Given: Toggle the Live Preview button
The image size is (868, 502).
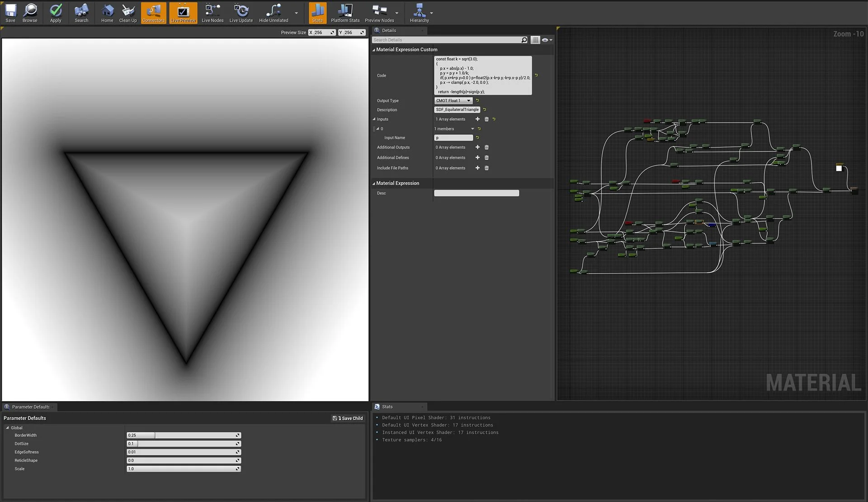Looking at the screenshot, I should (x=183, y=13).
